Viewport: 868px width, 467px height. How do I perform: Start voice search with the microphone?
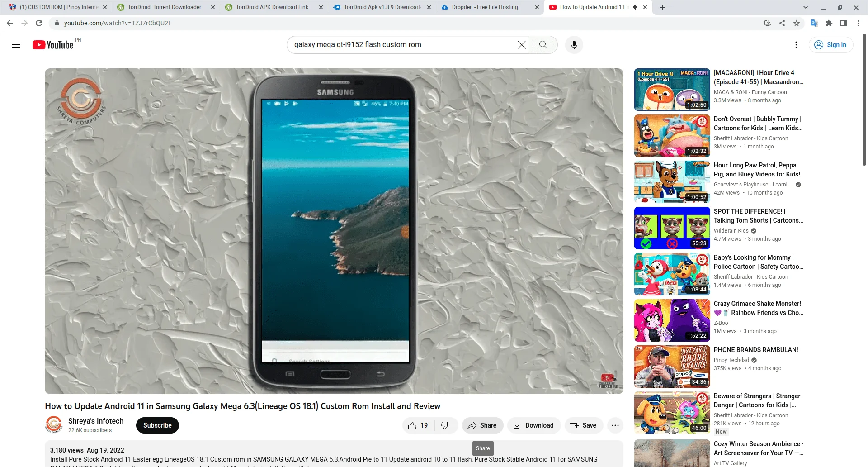tap(574, 45)
